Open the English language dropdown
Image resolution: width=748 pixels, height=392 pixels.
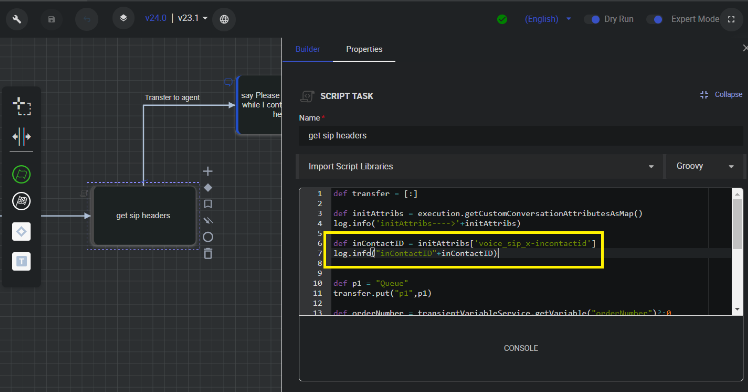548,19
